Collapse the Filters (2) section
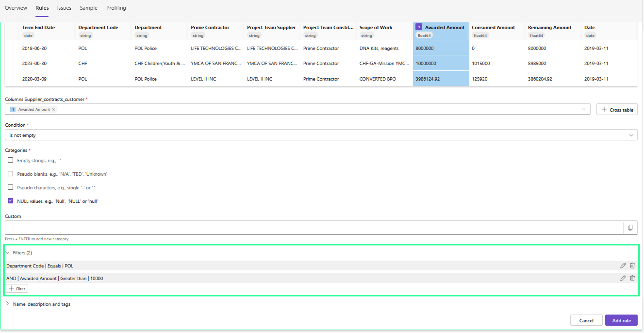Viewport: 644px width, 333px height. 8,253
